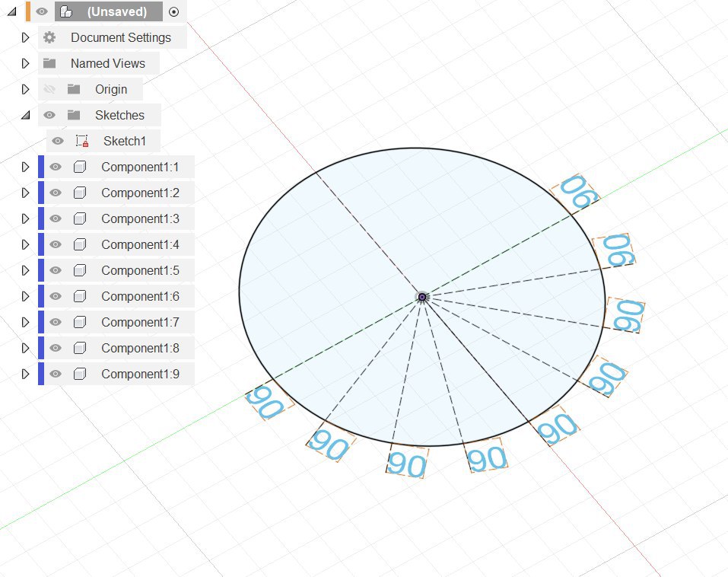Select the (Unsaved) document name

[x=117, y=11]
